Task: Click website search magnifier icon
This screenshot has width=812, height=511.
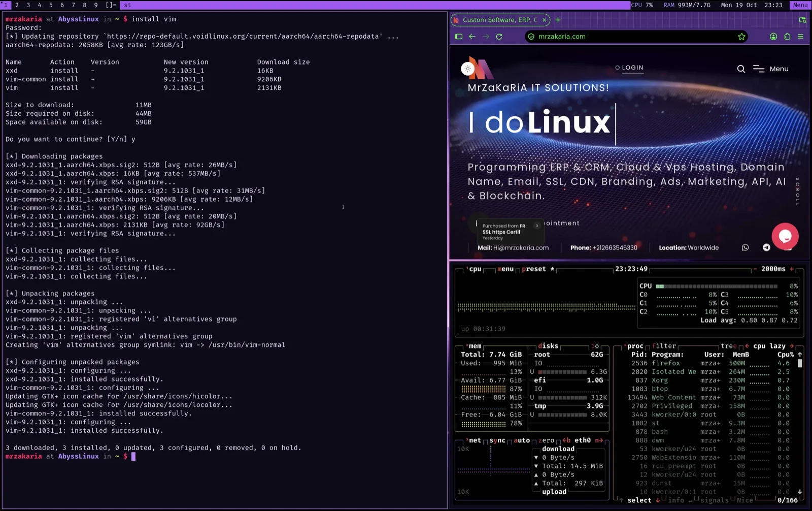Action: pos(741,69)
